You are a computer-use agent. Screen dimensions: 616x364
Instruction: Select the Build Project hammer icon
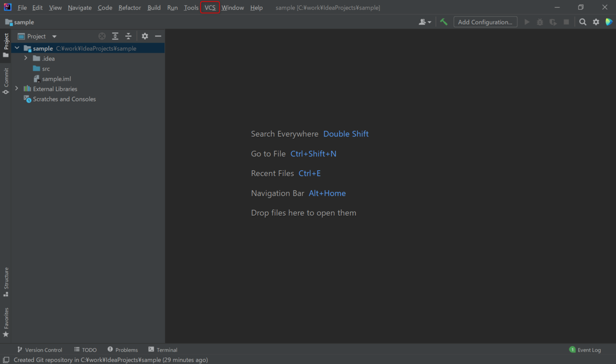pos(444,22)
